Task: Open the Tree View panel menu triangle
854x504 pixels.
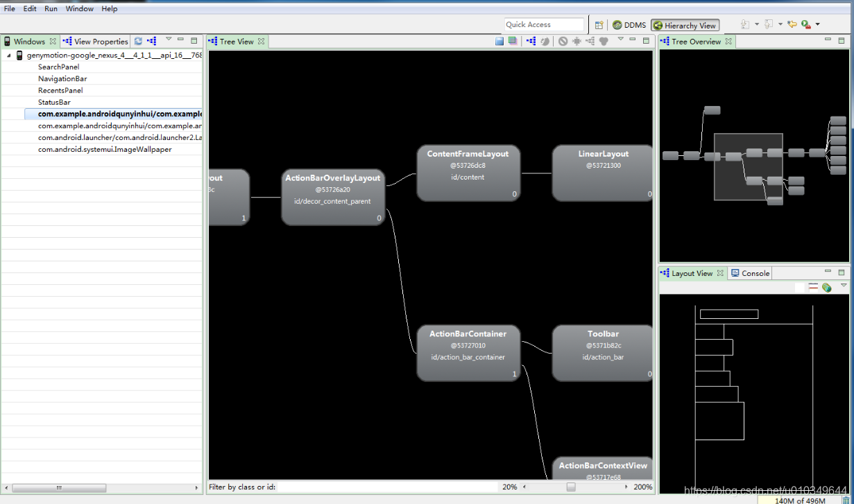Action: (620, 40)
